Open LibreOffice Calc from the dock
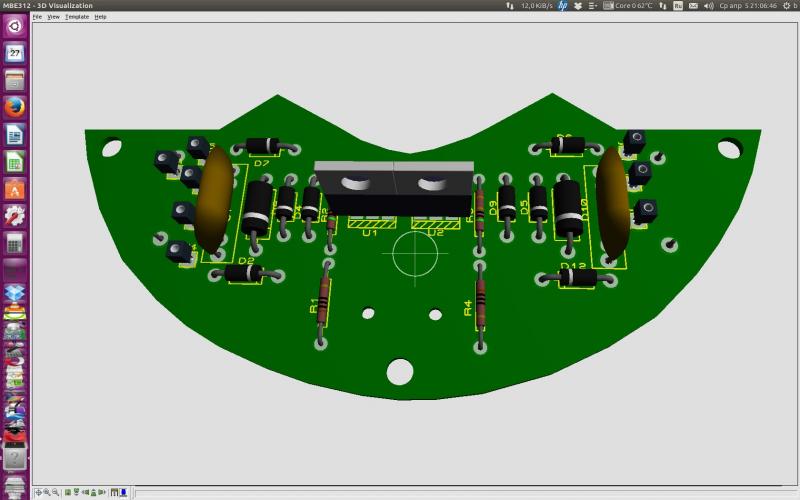 click(15, 161)
